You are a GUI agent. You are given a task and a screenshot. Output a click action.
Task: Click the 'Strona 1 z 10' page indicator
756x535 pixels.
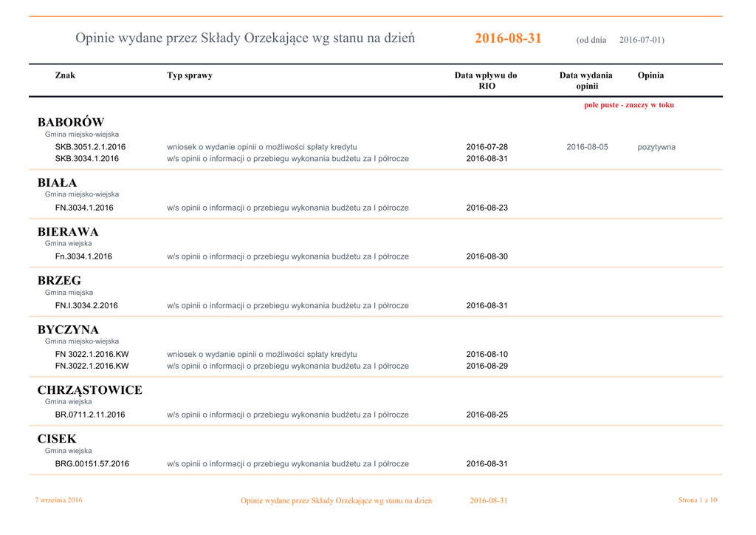click(697, 500)
